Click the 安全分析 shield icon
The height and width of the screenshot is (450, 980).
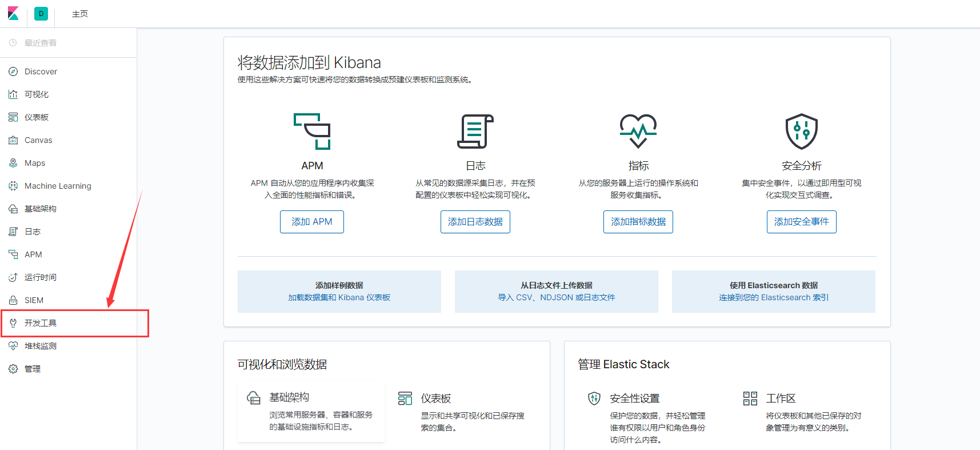[802, 132]
